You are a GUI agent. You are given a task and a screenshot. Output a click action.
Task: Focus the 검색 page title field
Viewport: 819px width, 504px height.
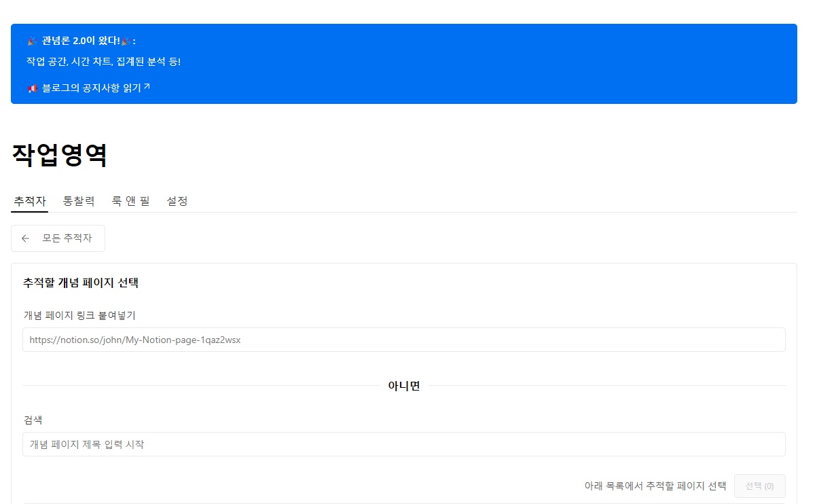coord(404,444)
